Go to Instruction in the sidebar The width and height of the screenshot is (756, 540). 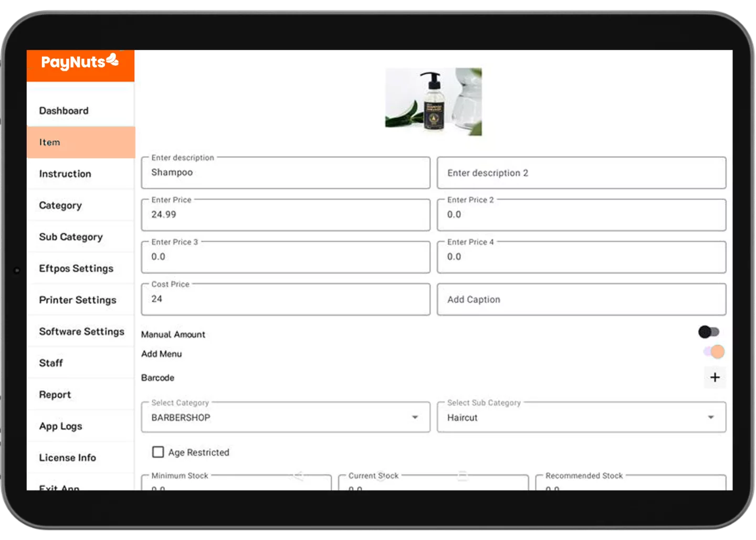pos(65,174)
